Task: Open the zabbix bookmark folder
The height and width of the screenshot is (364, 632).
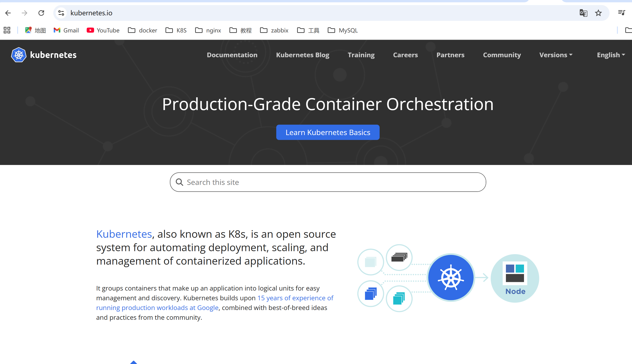Action: tap(274, 30)
